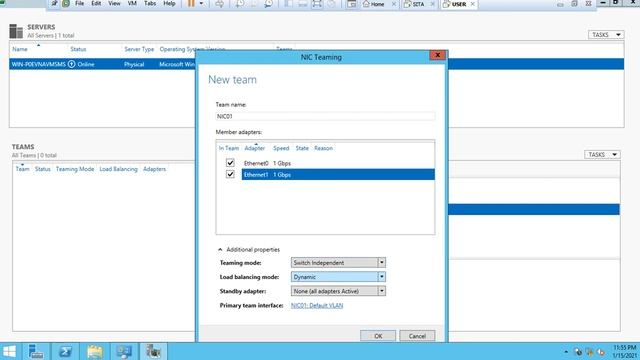The image size is (640, 360).
Task: Click the system tray clock
Action: (624, 351)
